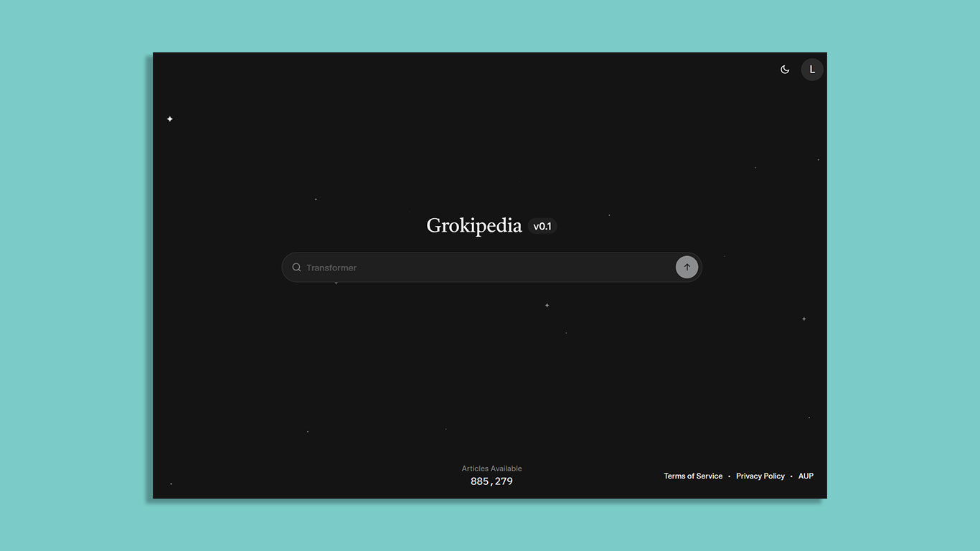980x551 pixels.
Task: Click the Grokipedia logo title
Action: [x=473, y=225]
